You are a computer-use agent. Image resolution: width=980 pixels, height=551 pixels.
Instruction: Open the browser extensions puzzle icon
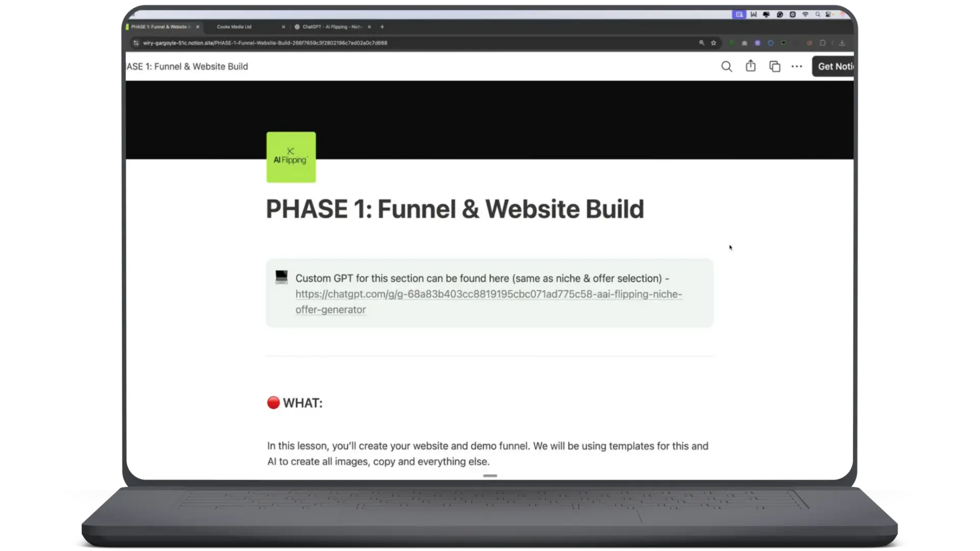click(x=822, y=43)
